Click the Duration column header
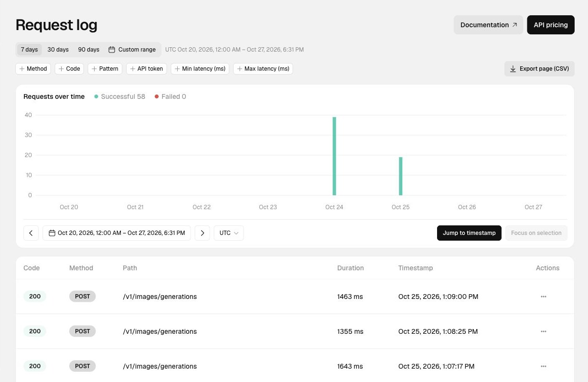The image size is (588, 382). point(351,268)
